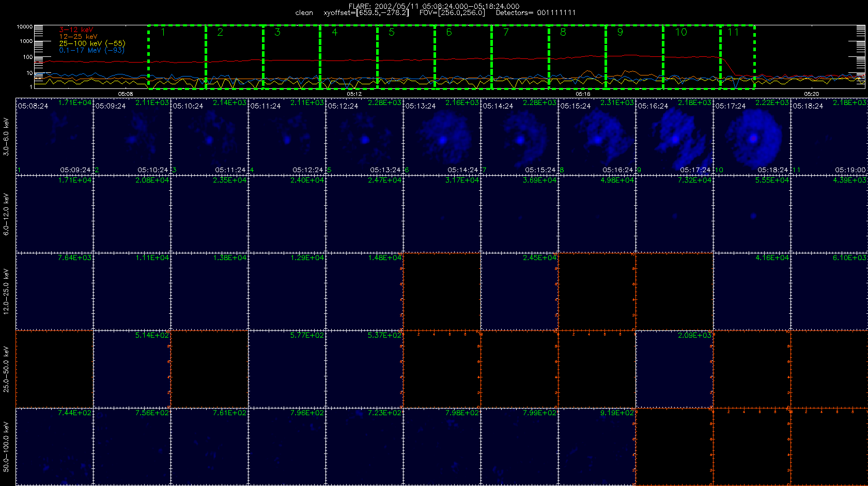Click the 'clean' algorithm label
Image resolution: width=868 pixels, height=486 pixels.
tap(304, 13)
